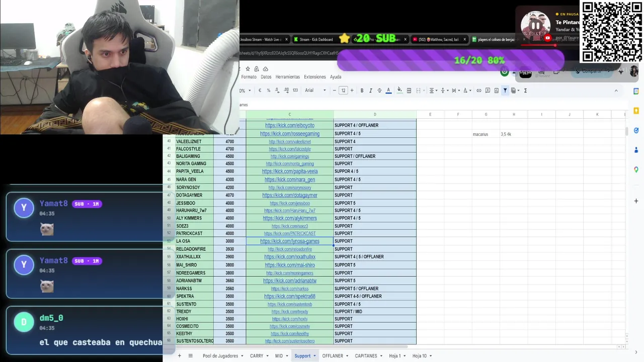Switch to the OFFLANER sheet tab
Viewport: 644px width, 362px height.
pyautogui.click(x=333, y=356)
